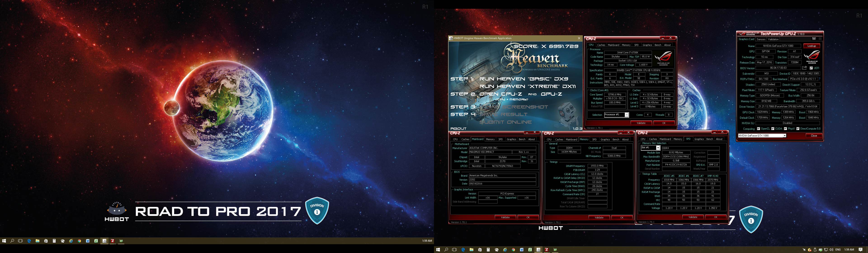This screenshot has height=253, width=868.
Task: Toggle the UEFI checkbox in GPU-Z
Action: tap(811, 68)
